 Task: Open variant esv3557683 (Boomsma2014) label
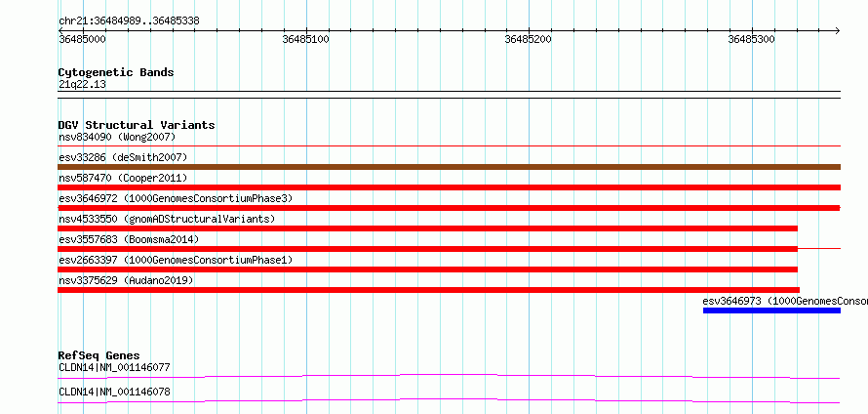[x=129, y=239]
